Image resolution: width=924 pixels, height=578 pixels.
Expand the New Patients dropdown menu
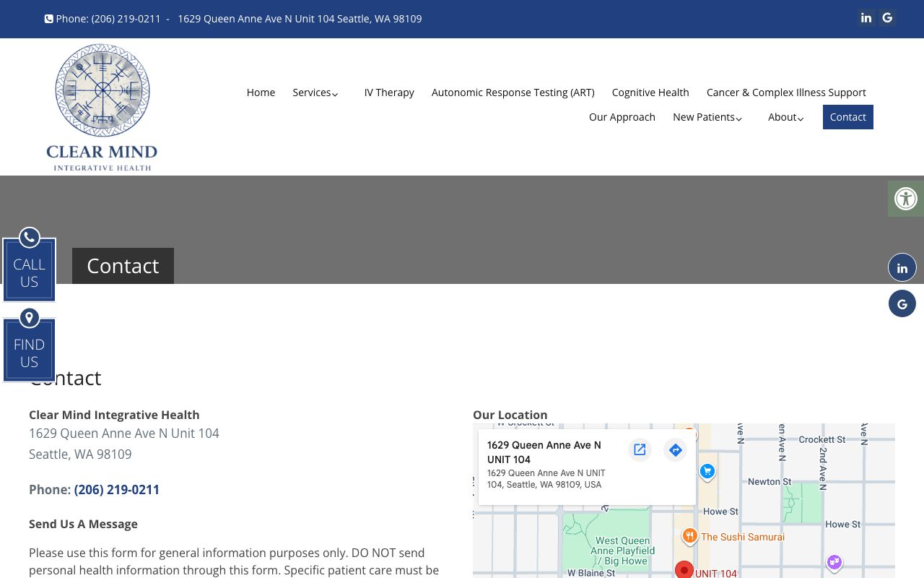(707, 117)
